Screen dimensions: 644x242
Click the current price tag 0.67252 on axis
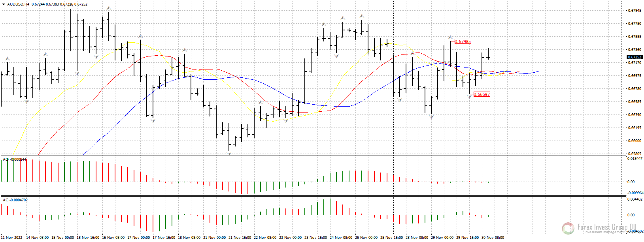click(x=634, y=57)
